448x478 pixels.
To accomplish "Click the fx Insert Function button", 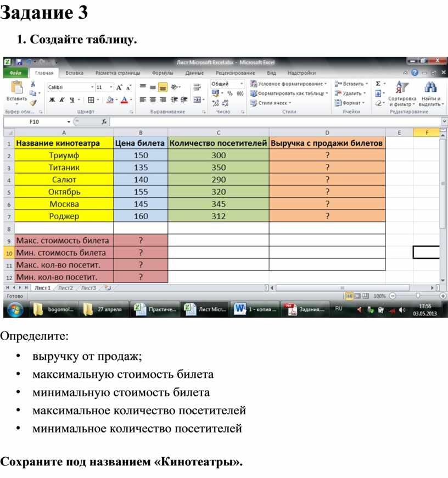I will click(104, 121).
